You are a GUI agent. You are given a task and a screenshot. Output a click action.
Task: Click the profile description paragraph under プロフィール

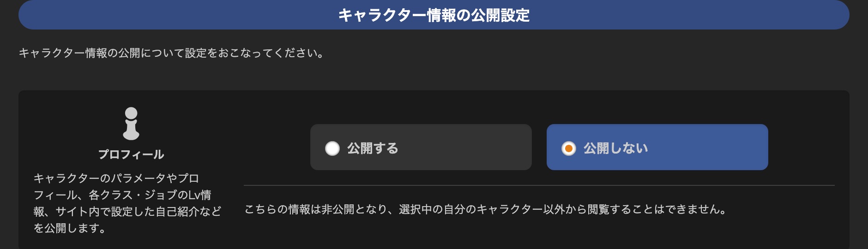click(127, 203)
